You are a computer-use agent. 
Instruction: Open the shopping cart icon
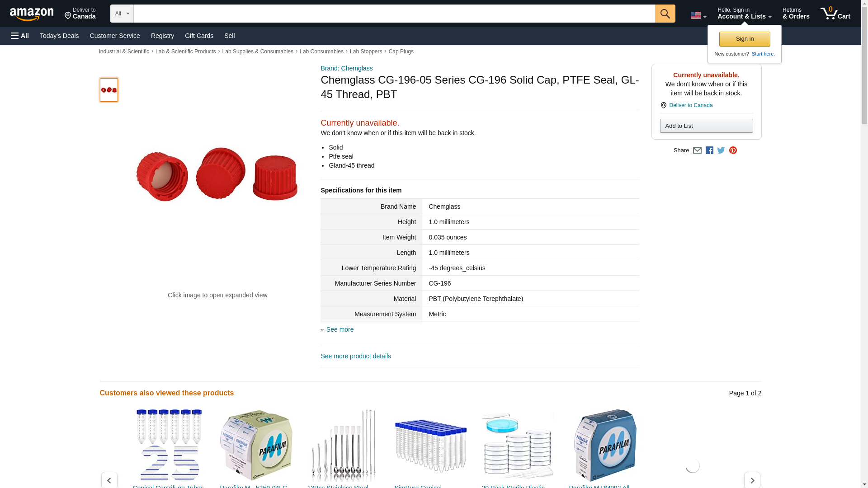click(835, 14)
